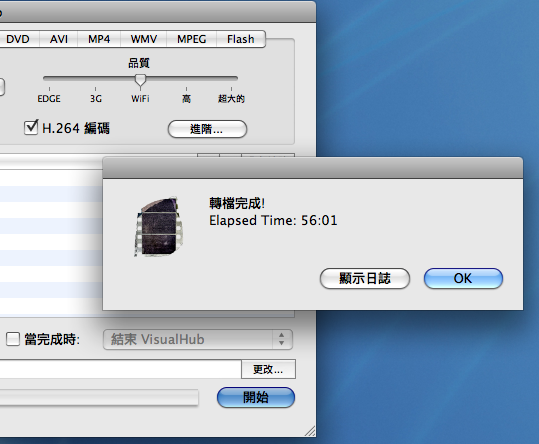
Task: Confirm the dialog with OK
Action: (463, 278)
